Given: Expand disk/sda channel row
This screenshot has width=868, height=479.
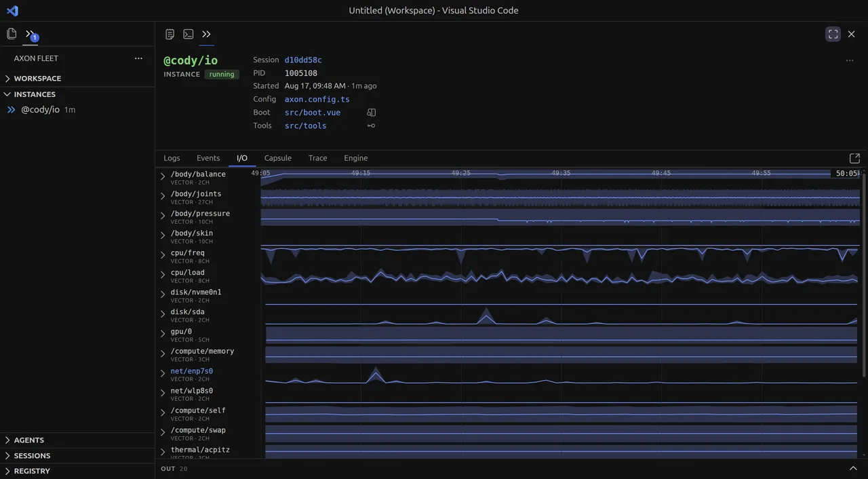Looking at the screenshot, I should point(163,314).
